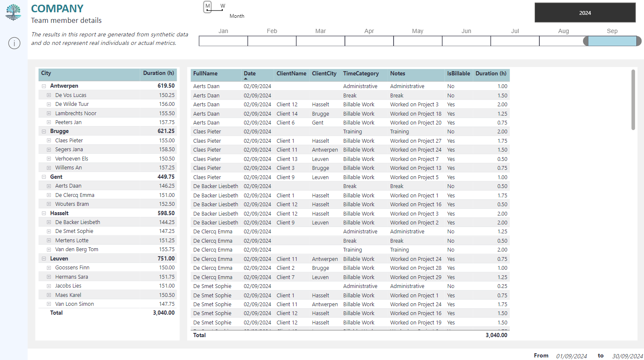Expand Van Loon Simon's plus icon
This screenshot has width=644, height=360.
[x=49, y=304]
